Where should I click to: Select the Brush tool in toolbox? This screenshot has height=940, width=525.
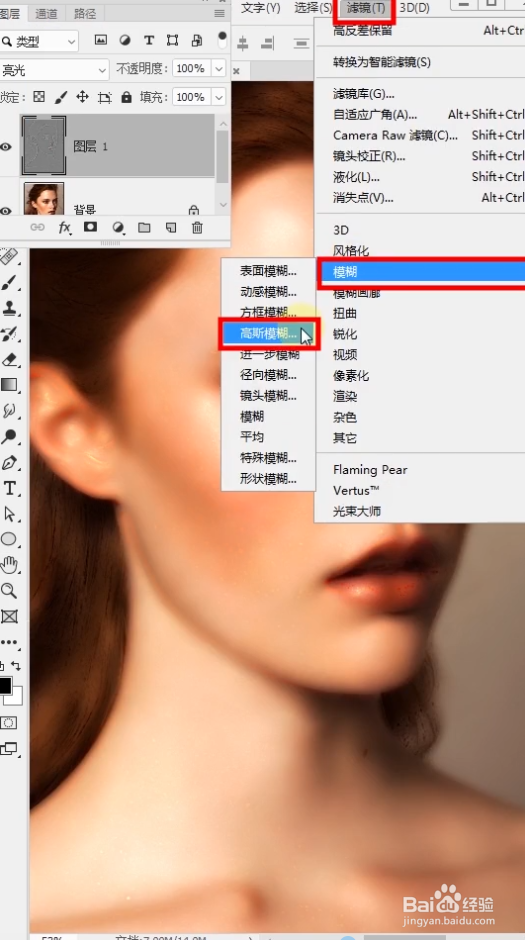pyautogui.click(x=8, y=283)
